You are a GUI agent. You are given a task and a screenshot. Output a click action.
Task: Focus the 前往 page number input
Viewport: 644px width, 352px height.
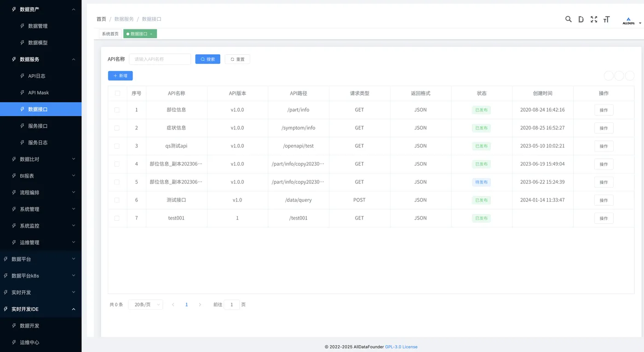coord(232,305)
